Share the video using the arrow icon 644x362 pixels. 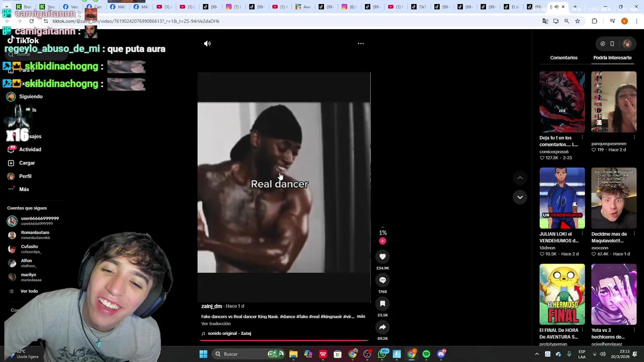point(382,327)
